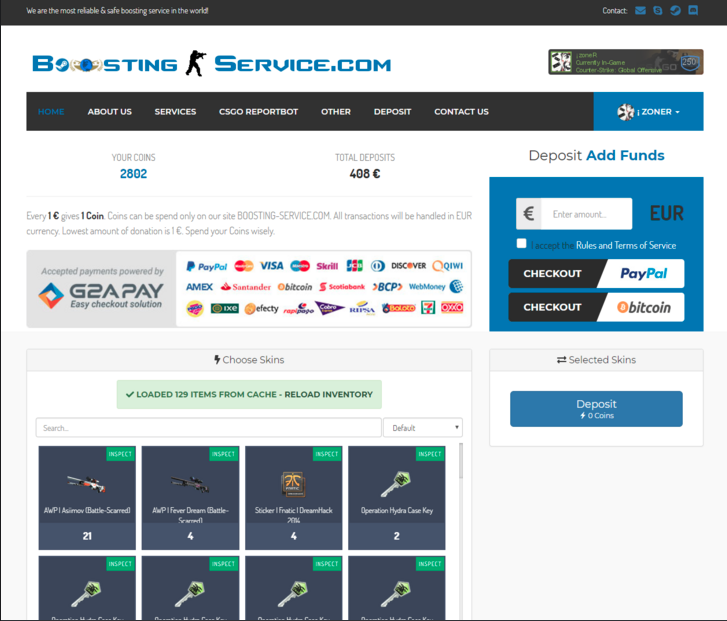The height and width of the screenshot is (621, 727).
Task: Checkout with PayPal button
Action: click(596, 274)
